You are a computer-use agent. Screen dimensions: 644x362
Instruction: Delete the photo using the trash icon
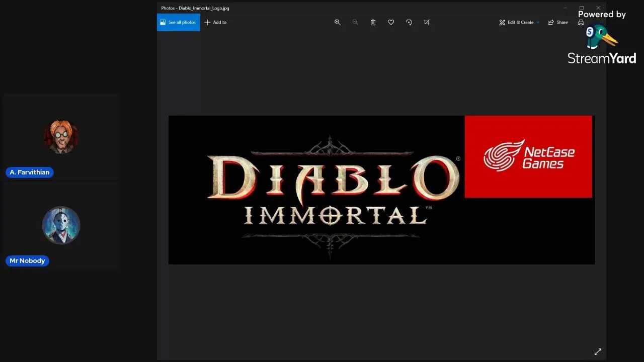(373, 22)
